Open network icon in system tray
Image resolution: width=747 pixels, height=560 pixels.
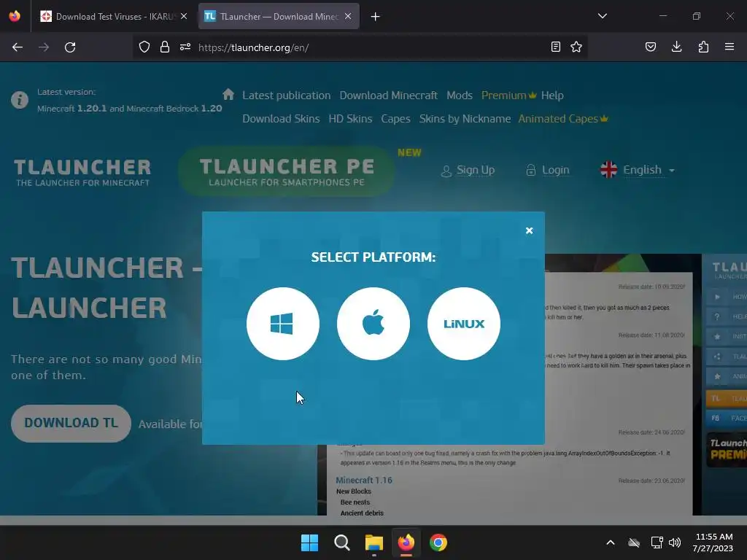coord(657,542)
